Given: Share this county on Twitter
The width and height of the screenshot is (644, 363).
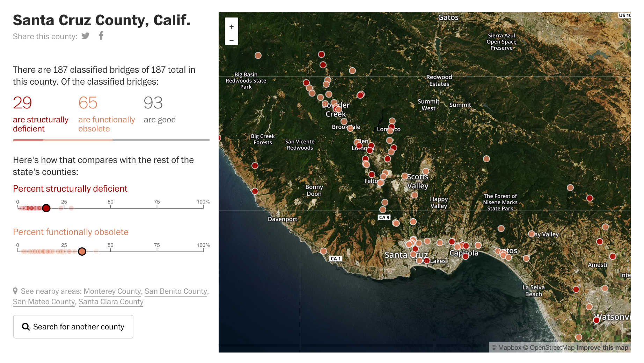Looking at the screenshot, I should [x=86, y=36].
